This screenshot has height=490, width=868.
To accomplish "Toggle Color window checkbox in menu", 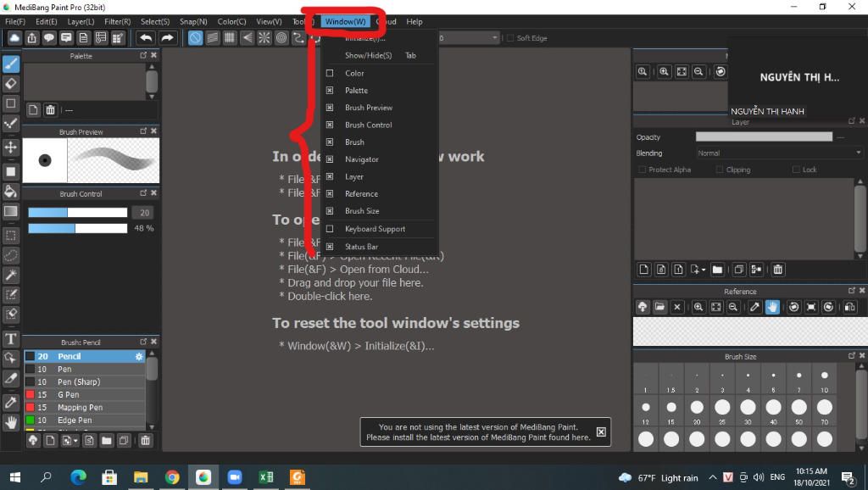I will point(330,73).
